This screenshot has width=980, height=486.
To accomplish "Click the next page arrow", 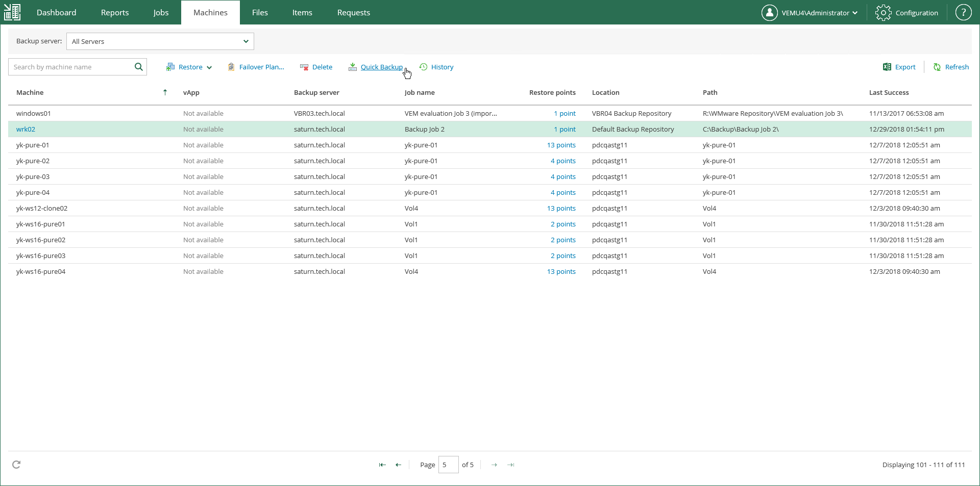I will click(x=494, y=465).
